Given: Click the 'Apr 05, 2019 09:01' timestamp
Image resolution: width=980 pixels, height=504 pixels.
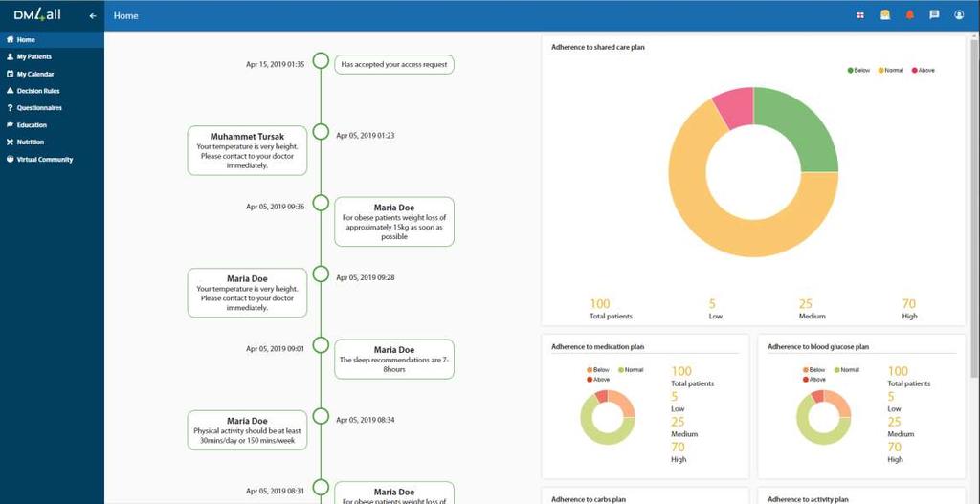Looking at the screenshot, I should 275,349.
